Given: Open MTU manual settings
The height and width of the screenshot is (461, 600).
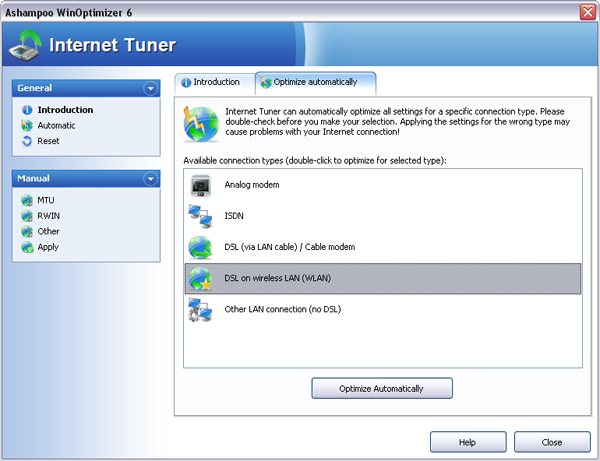Looking at the screenshot, I should tap(46, 200).
